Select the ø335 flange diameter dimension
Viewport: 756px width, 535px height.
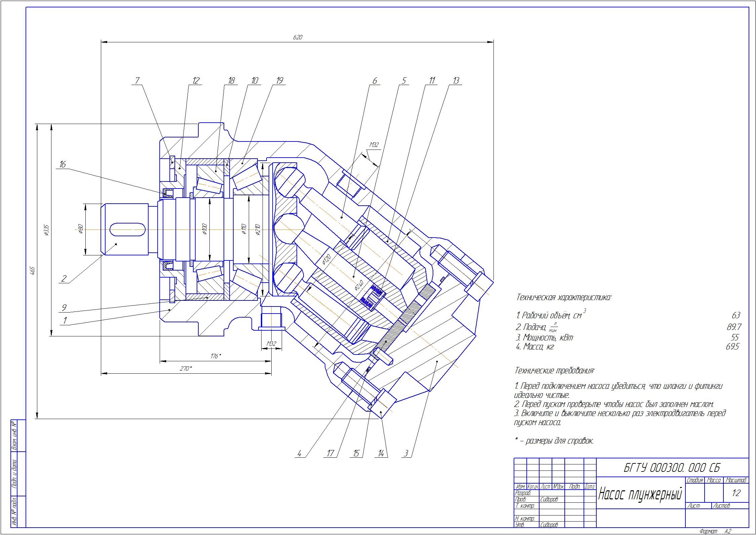point(46,230)
